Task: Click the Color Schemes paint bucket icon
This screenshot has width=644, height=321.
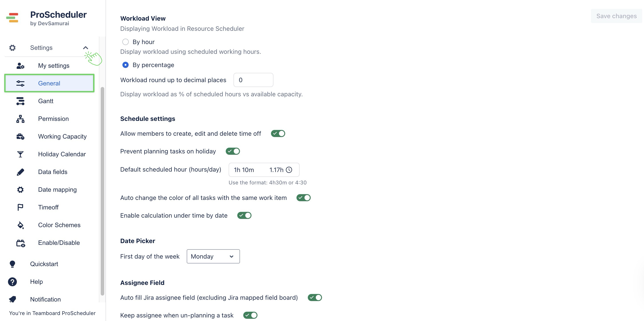Action: pyautogui.click(x=20, y=225)
